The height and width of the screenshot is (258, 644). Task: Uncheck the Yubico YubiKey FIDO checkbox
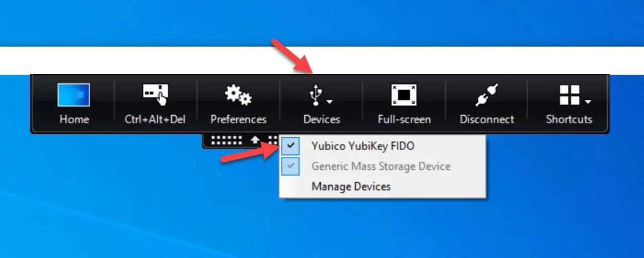coord(291,146)
